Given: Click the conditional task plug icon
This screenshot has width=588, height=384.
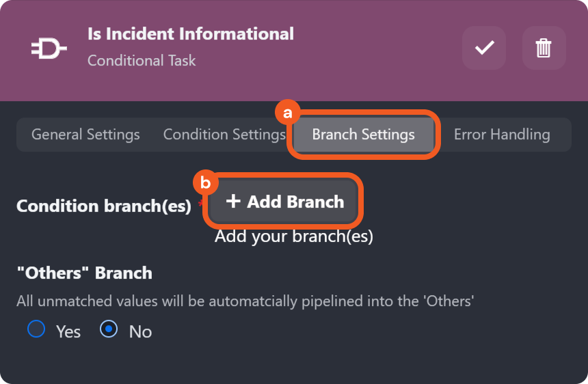Looking at the screenshot, I should pos(49,48).
